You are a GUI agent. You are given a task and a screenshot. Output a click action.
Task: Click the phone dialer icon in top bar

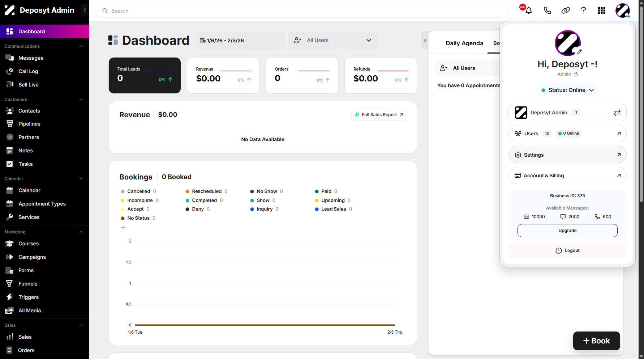(547, 10)
